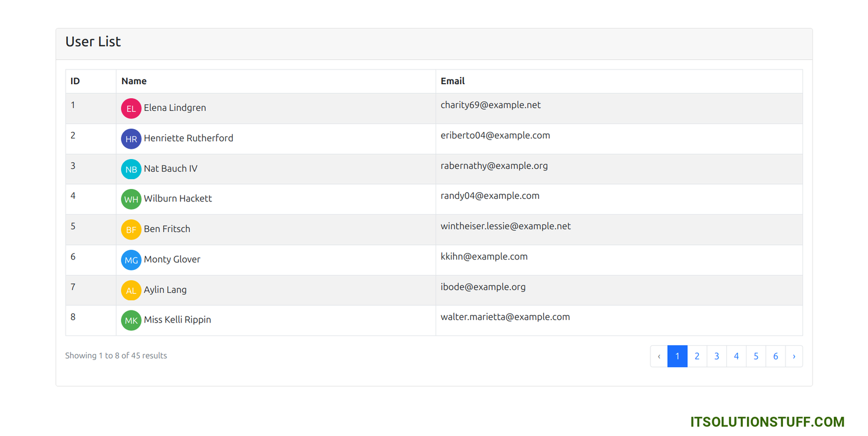Viewport: 868px width, 436px height.
Task: Select the active page 1 button
Action: click(677, 357)
